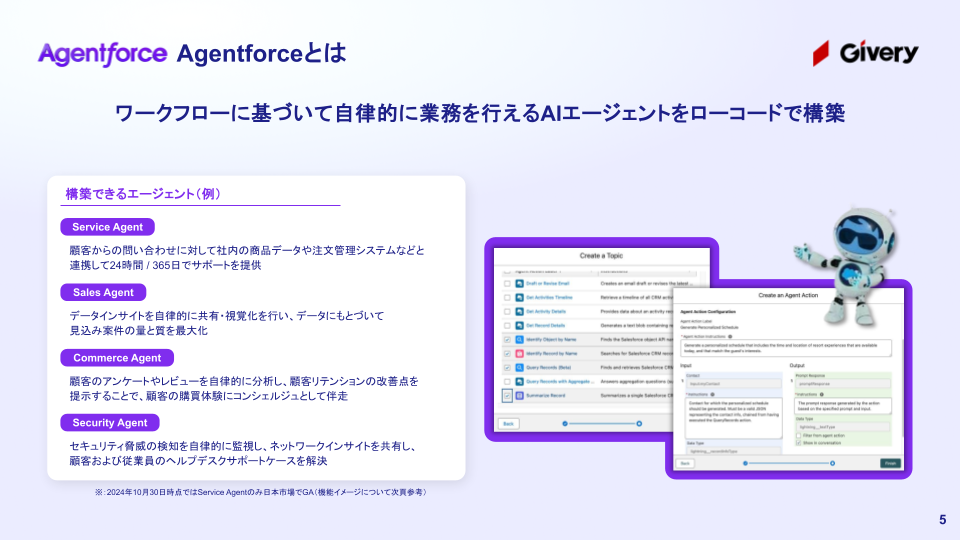The width and height of the screenshot is (960, 540).
Task: Uncheck the Summarize Record checkbox
Action: 507,396
